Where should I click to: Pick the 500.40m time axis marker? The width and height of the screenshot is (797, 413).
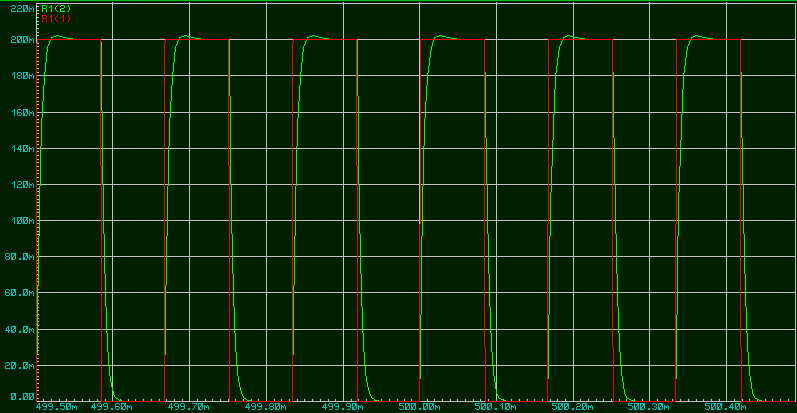[727, 407]
